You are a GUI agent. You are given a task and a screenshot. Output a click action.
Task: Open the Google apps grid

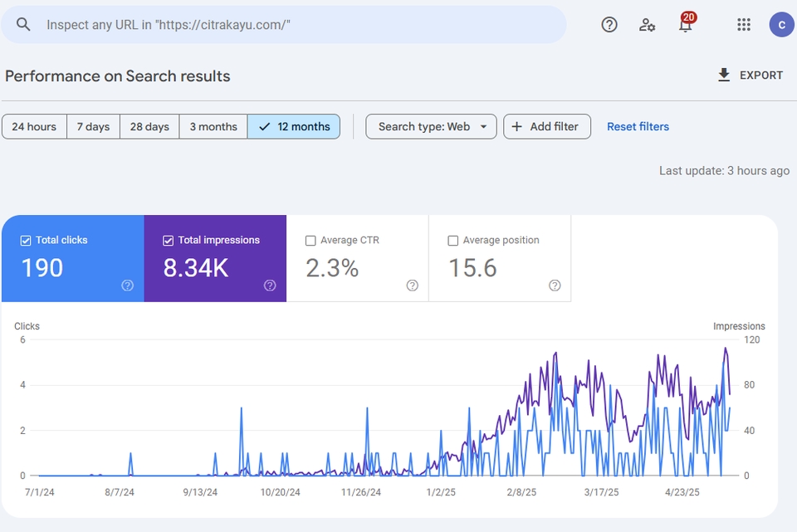click(744, 25)
